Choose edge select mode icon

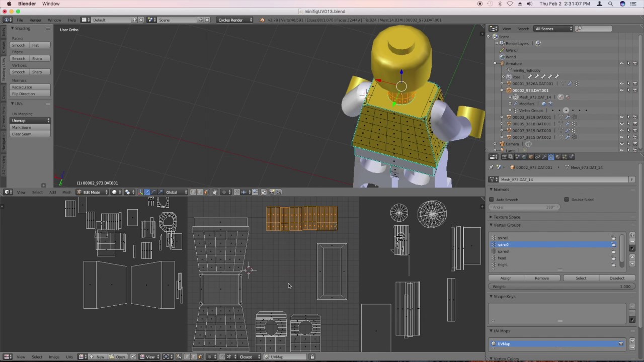[199, 192]
